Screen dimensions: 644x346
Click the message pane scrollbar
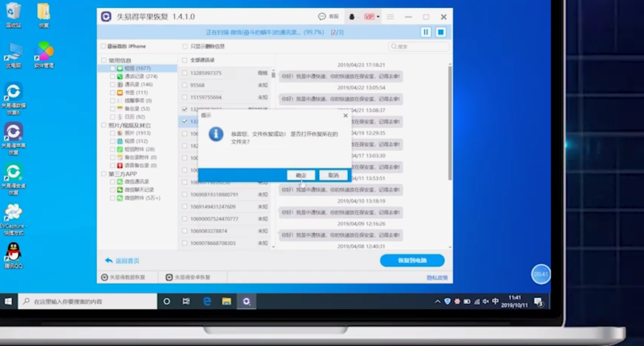click(450, 123)
